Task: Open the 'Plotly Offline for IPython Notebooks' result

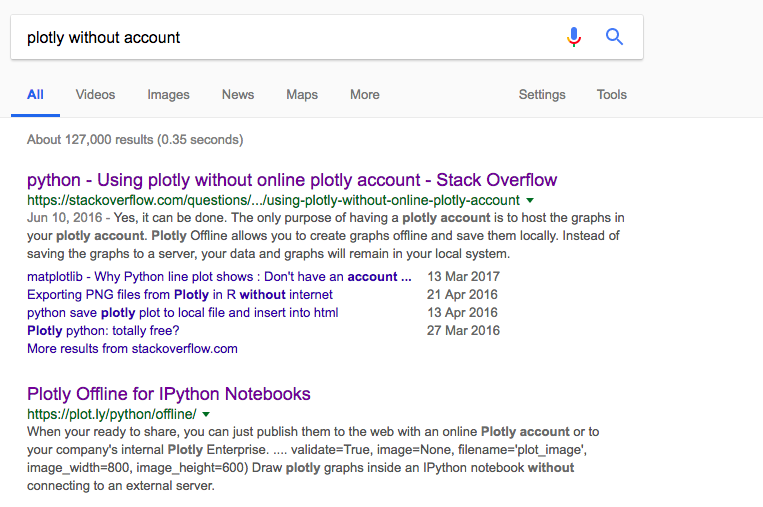Action: [169, 394]
